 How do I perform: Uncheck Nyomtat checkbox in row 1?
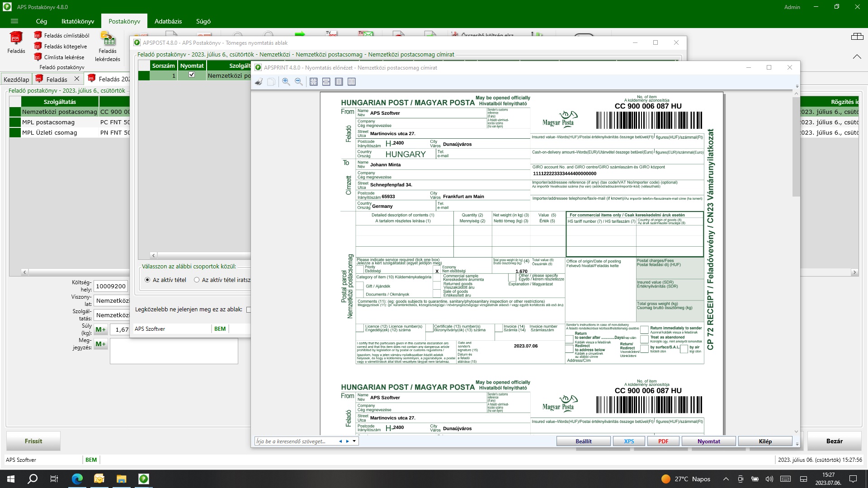192,75
